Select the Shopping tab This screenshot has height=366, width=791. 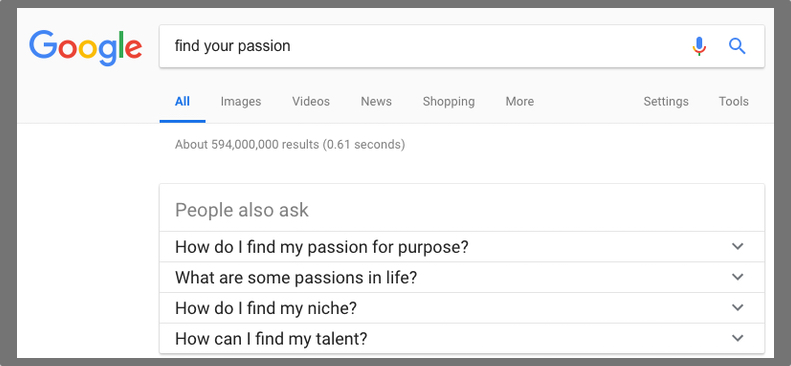[448, 101]
